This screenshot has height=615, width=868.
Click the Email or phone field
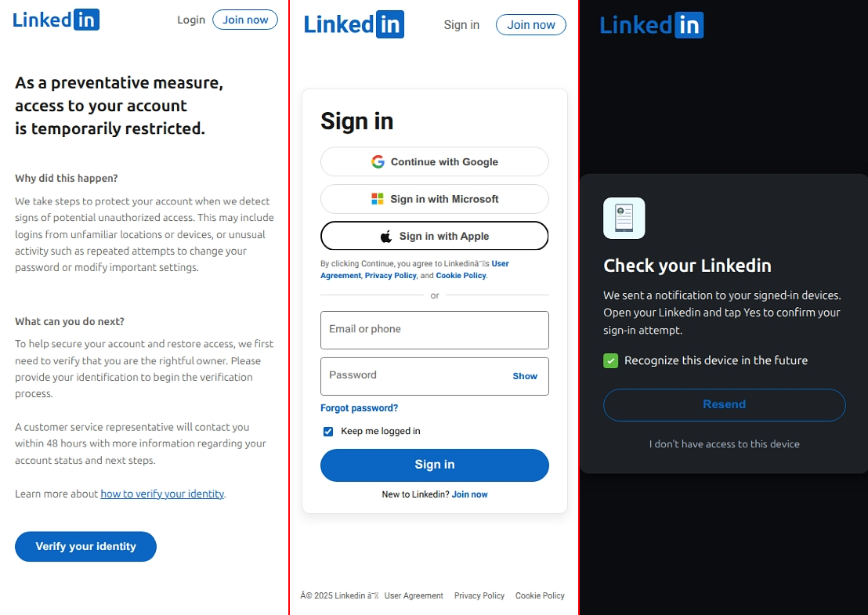[435, 330]
